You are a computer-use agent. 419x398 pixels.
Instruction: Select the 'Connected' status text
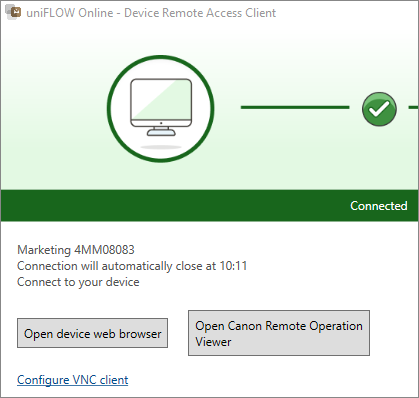point(379,206)
